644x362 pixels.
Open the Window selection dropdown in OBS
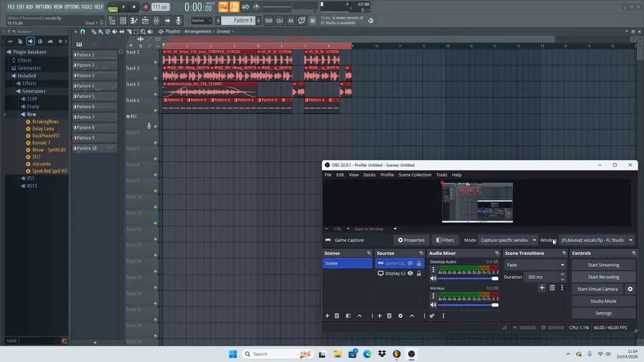pos(597,240)
